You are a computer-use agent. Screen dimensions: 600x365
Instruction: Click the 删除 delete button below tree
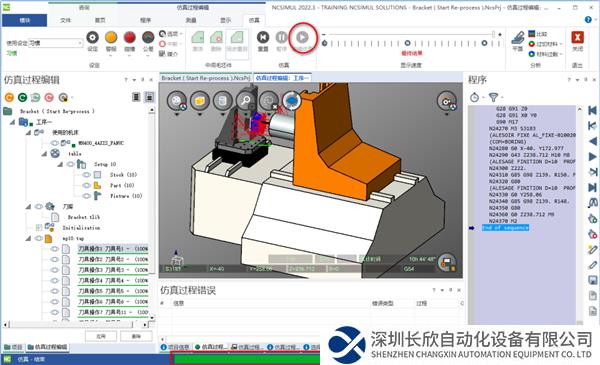(136, 336)
